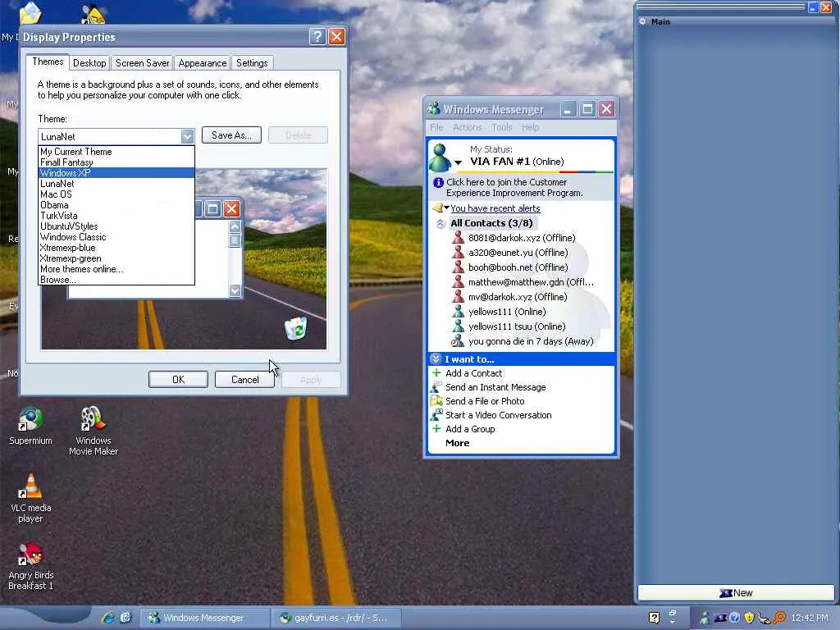Click the Send a File or Photo option
840x630 pixels.
click(x=485, y=401)
